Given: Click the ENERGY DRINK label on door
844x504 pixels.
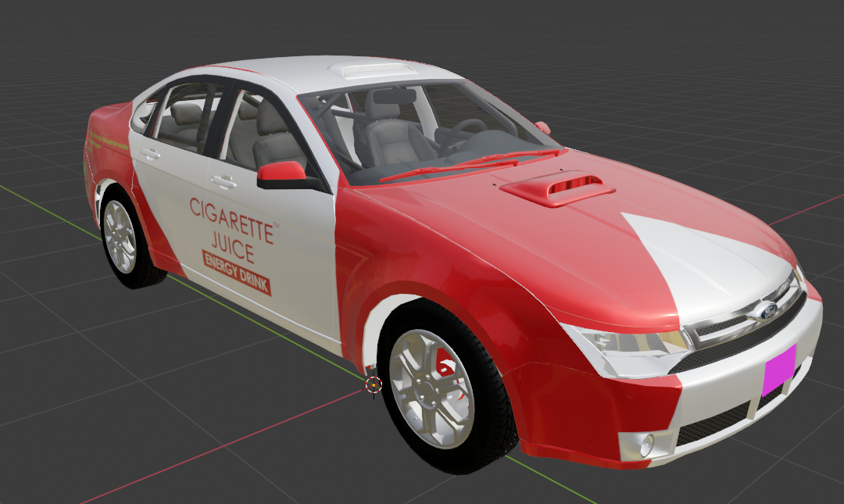Looking at the screenshot, I should click(237, 273).
